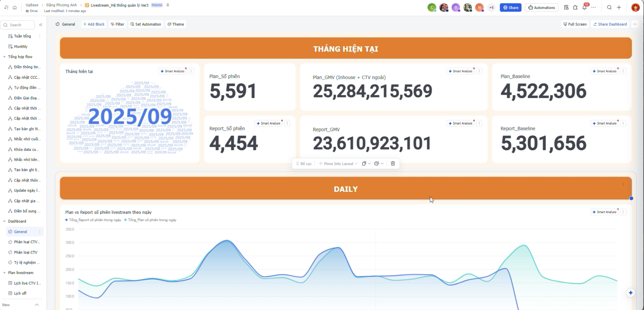
Task: Collapse the Tổng hợp flow tree group
Action: coord(4,57)
